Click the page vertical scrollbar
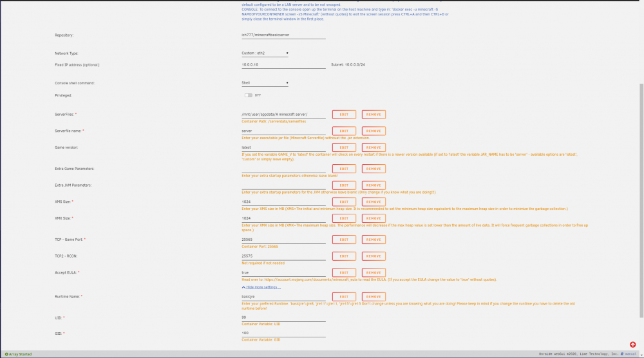 (641, 200)
